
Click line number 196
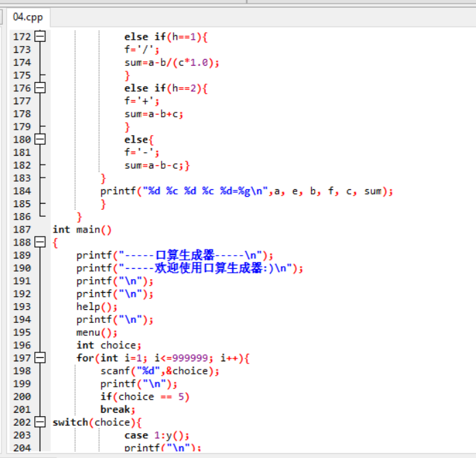point(22,346)
